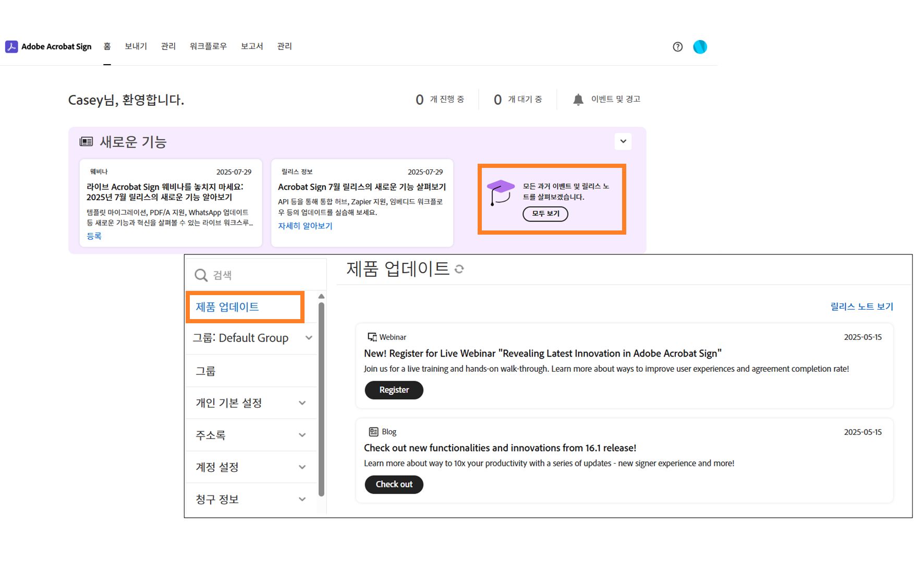Click the sidebar scroll up arrow

pyautogui.click(x=321, y=297)
